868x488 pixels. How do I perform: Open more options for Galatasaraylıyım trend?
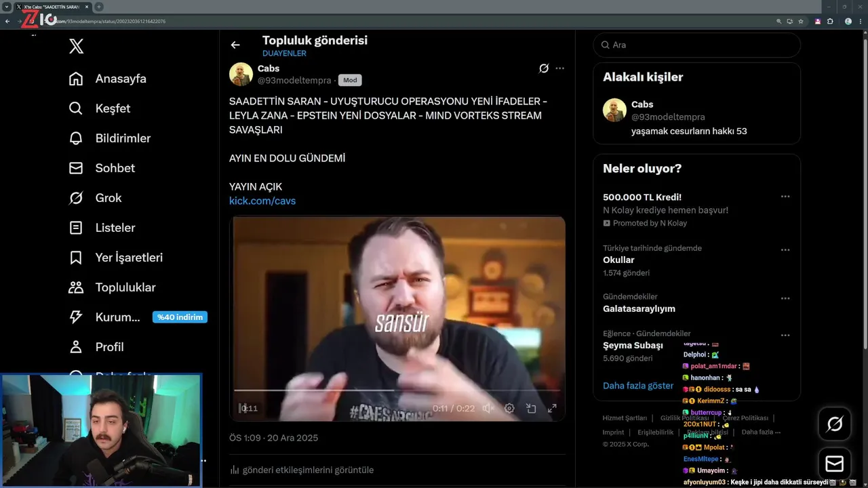[x=785, y=298]
